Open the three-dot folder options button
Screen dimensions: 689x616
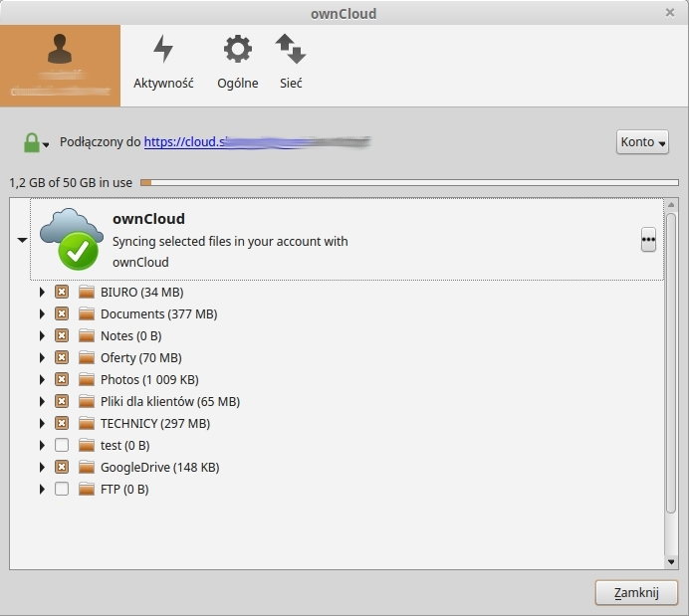(x=648, y=239)
